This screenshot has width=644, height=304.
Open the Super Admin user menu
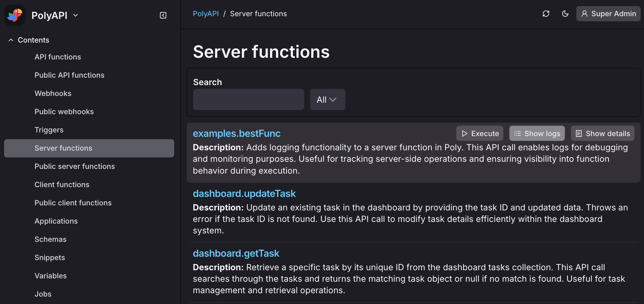coord(608,14)
